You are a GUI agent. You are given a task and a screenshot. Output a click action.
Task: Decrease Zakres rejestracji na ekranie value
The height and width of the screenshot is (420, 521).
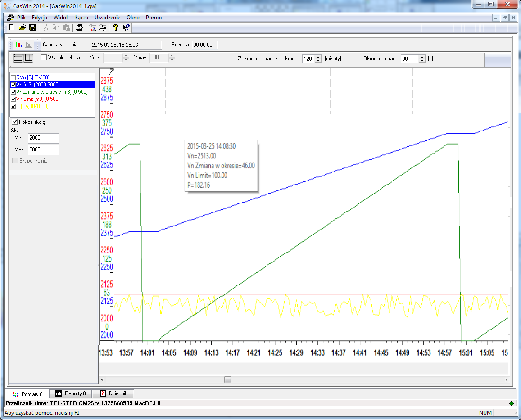318,61
